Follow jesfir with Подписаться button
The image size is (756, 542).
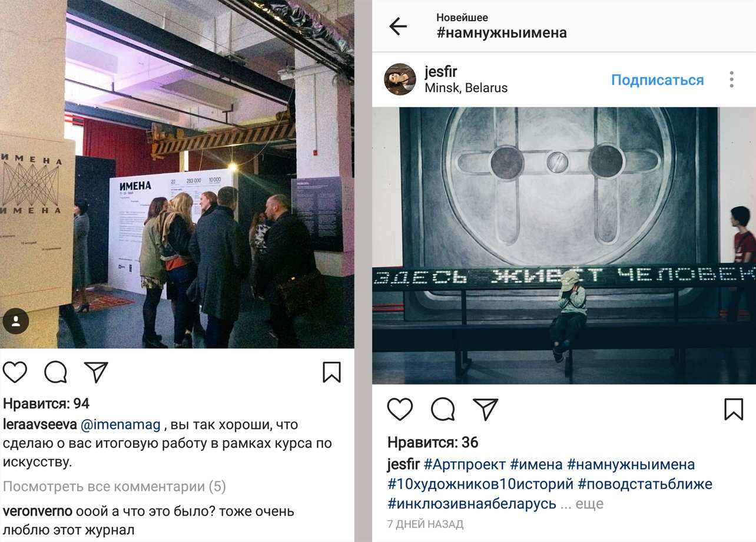coord(657,80)
